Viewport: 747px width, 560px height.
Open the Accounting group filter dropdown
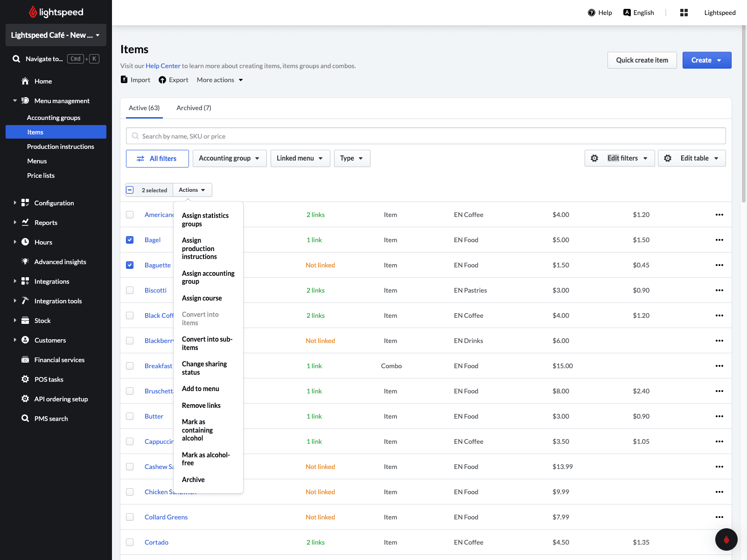click(229, 158)
